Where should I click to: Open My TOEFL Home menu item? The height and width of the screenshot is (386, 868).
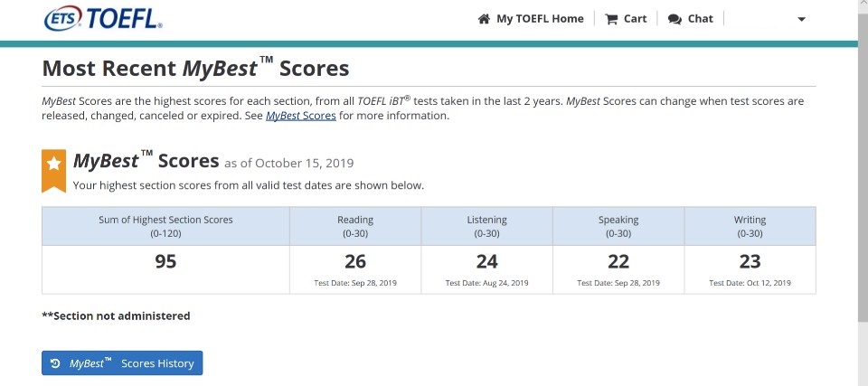531,19
